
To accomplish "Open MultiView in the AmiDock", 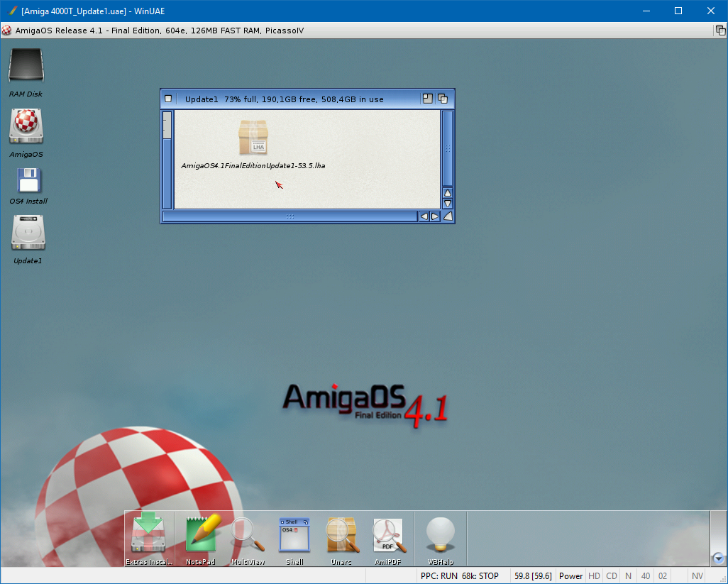I will [248, 536].
